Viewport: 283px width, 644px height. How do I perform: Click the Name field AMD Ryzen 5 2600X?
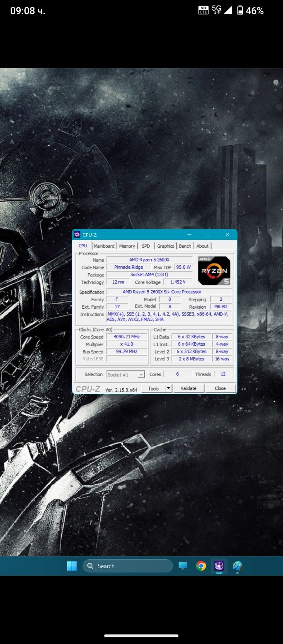pyautogui.click(x=149, y=260)
